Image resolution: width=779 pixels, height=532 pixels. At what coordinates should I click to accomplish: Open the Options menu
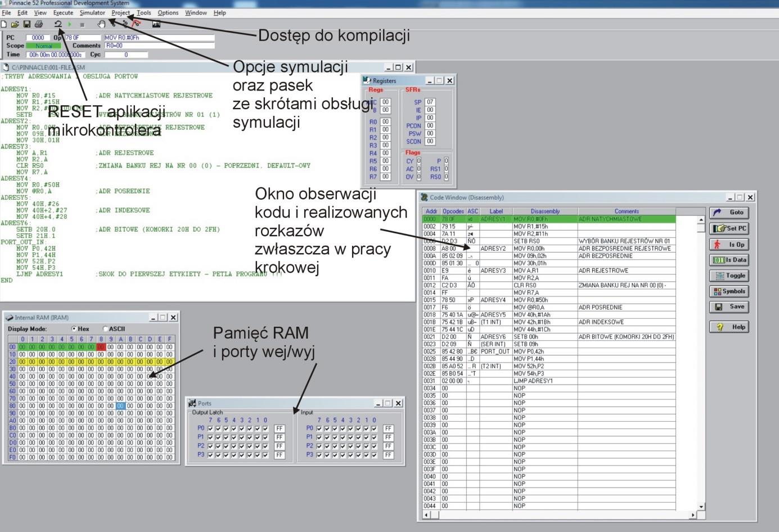click(168, 12)
